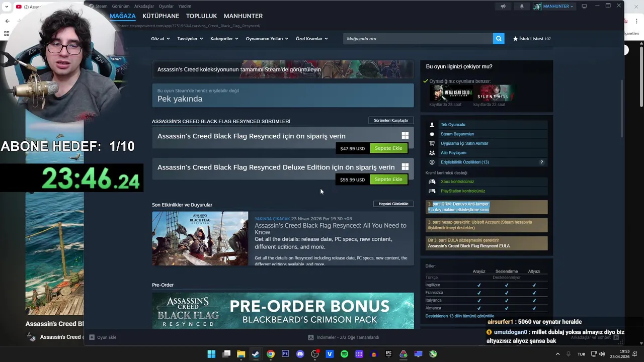The height and width of the screenshot is (362, 644).
Task: Click the Windows icon on the Deluxe Edition row
Action: click(405, 167)
